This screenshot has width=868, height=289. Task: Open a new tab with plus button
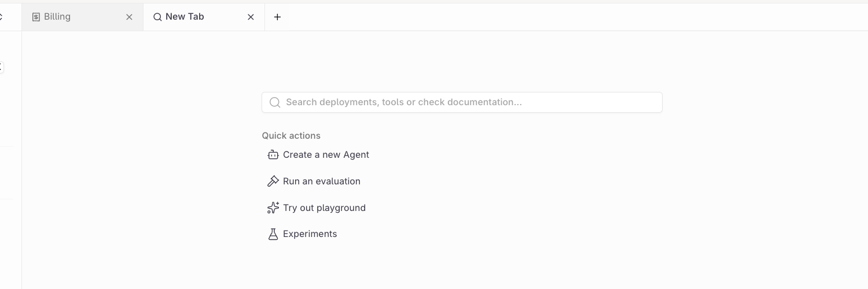coord(277,17)
